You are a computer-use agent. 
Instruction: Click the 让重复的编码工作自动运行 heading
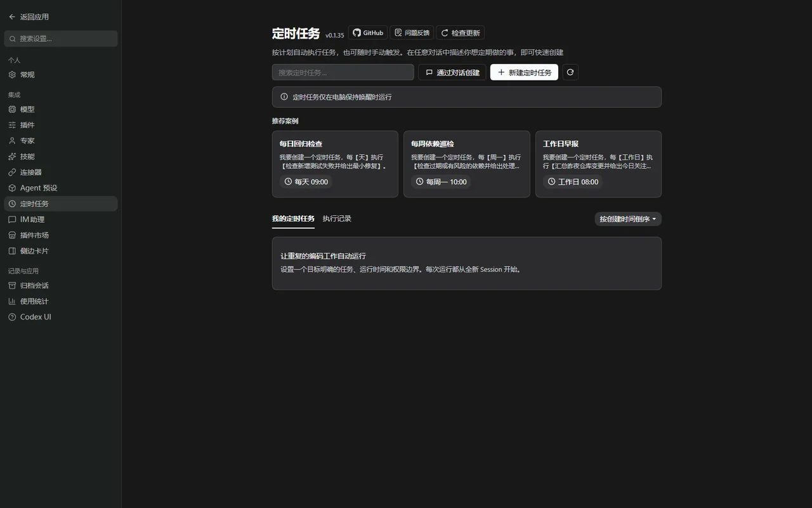(324, 256)
